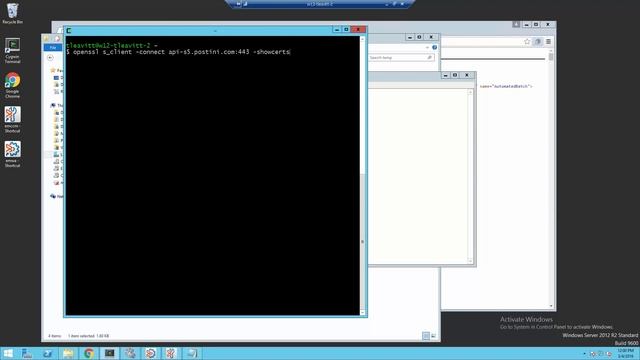Switch to Explorer details view icon
Image resolution: width=640 pixels, height=360 pixels.
(x=426, y=336)
